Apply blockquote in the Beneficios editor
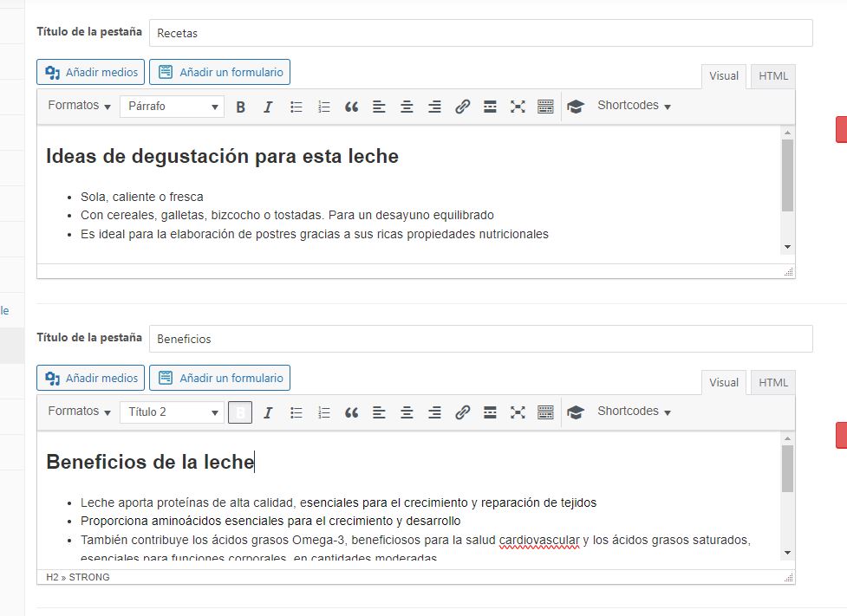The height and width of the screenshot is (616, 847). coord(352,412)
